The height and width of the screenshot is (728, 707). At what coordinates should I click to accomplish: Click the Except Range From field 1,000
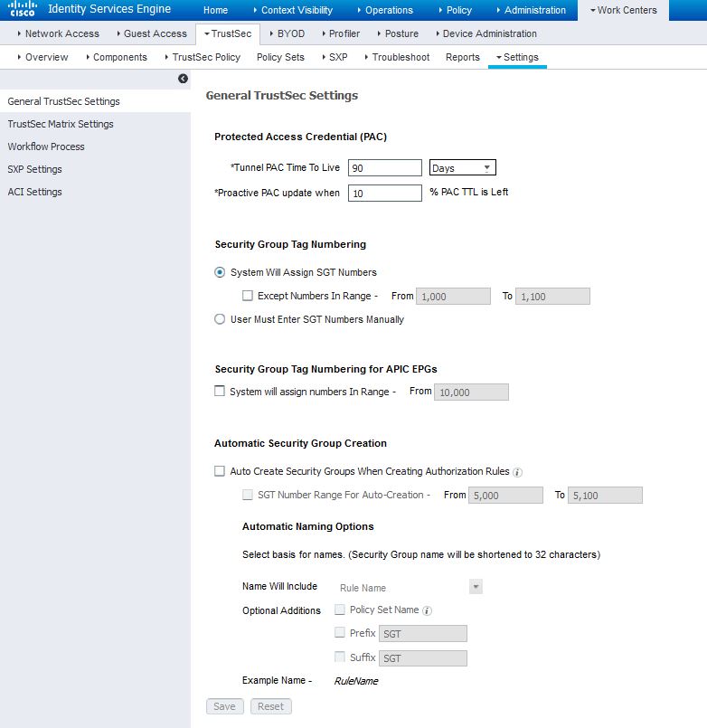453,297
